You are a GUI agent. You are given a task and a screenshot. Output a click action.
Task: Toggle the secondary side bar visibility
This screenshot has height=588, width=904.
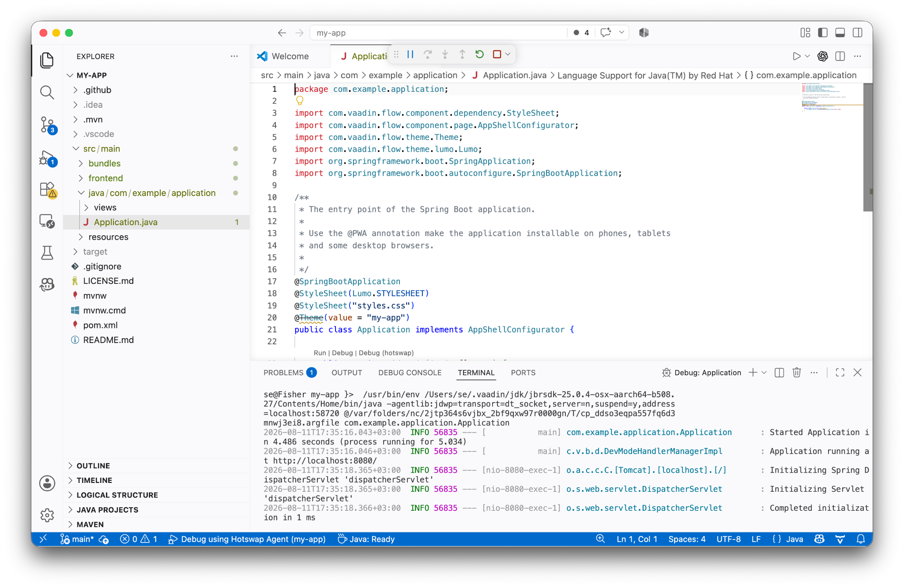858,33
